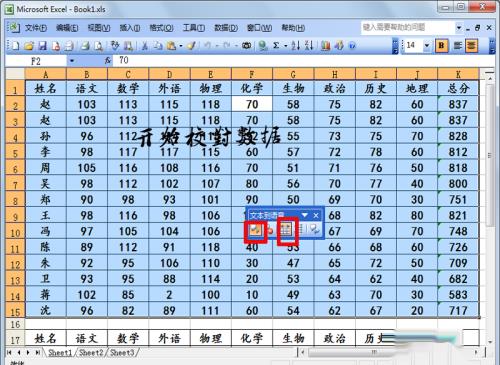Click the Save floppy disk icon
Image resolution: width=500 pixels, height=365 pixels.
[42, 46]
